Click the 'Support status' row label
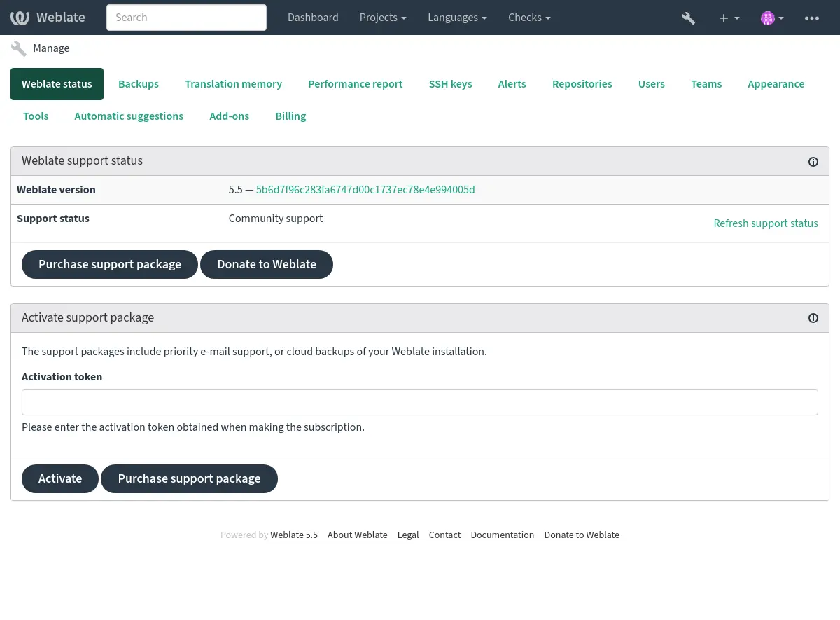 tap(53, 219)
